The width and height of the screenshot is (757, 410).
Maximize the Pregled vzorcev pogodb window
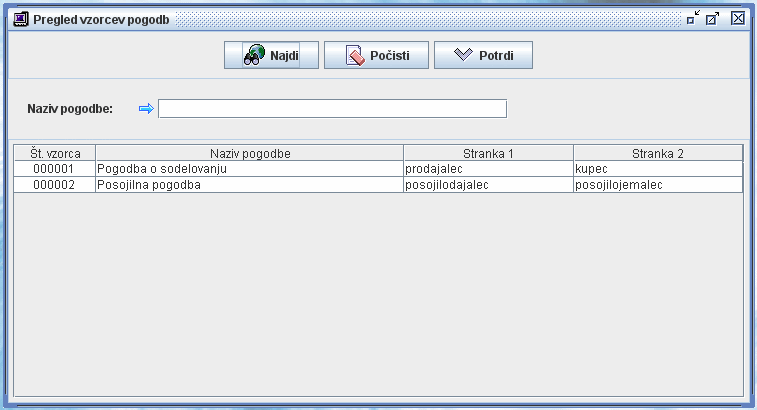713,18
